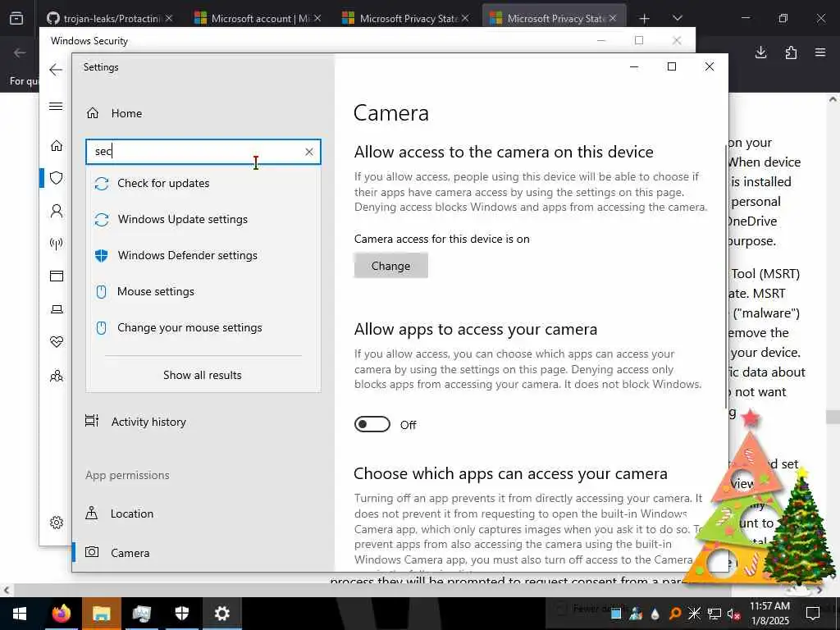The image size is (840, 630).
Task: Open Family options icon in Windows Security
Action: pyautogui.click(x=57, y=376)
